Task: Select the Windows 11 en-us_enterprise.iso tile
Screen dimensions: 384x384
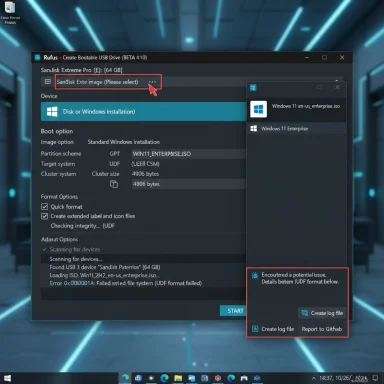Action: click(x=297, y=109)
